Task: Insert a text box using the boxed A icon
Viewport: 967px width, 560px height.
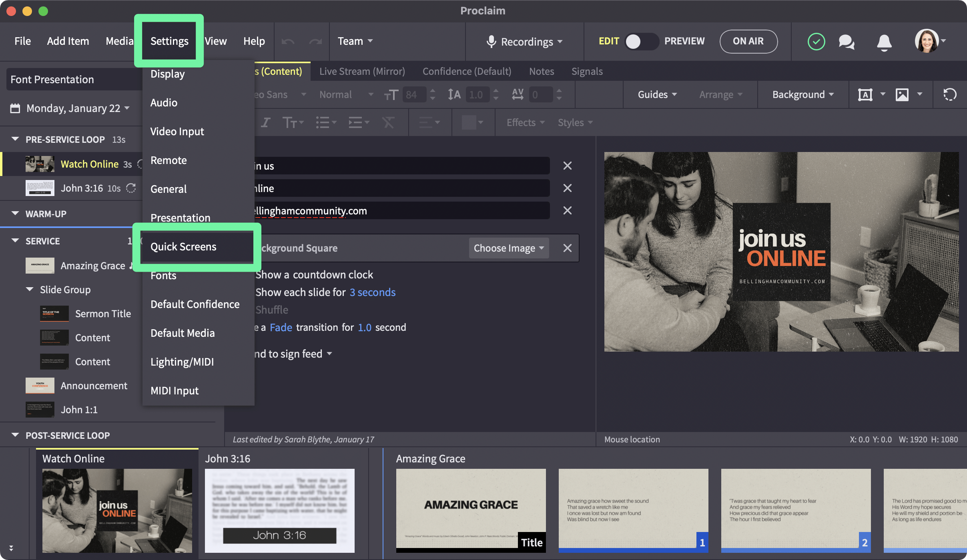Action: coord(865,94)
